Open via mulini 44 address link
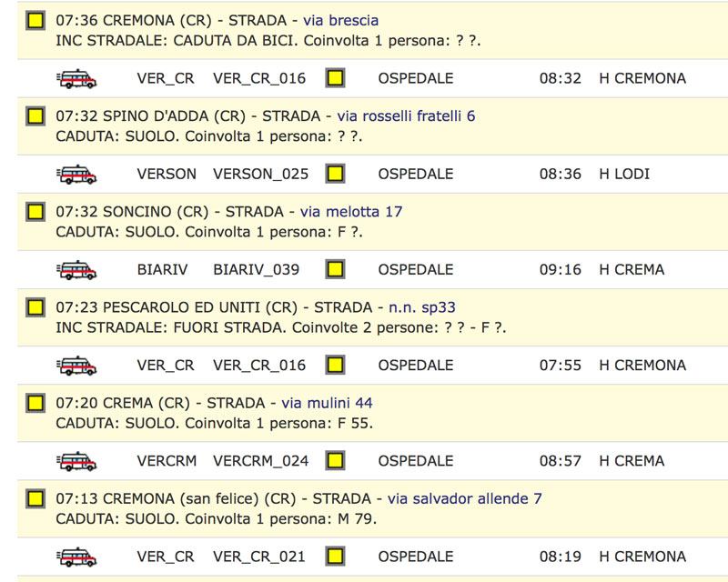Screen dimensions: 728x582 (x=327, y=403)
